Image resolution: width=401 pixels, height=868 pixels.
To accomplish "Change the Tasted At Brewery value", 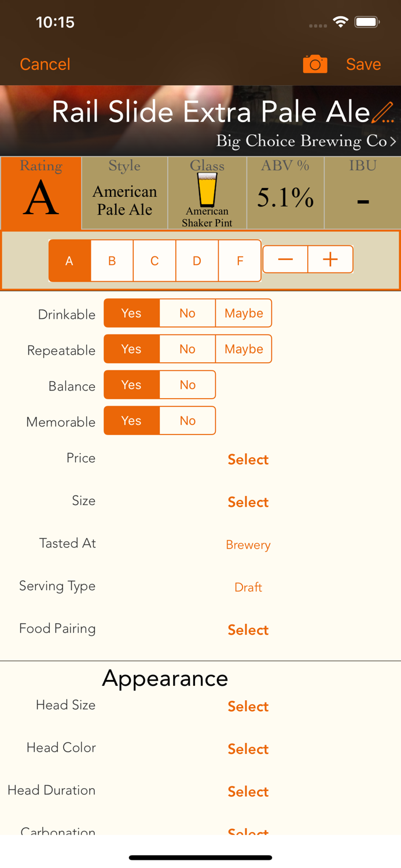I will [248, 545].
